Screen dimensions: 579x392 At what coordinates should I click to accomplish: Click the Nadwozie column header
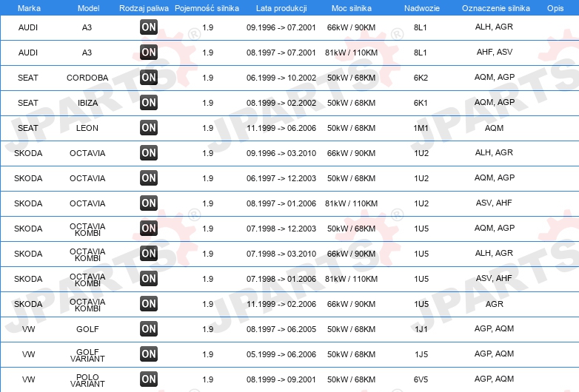click(422, 8)
